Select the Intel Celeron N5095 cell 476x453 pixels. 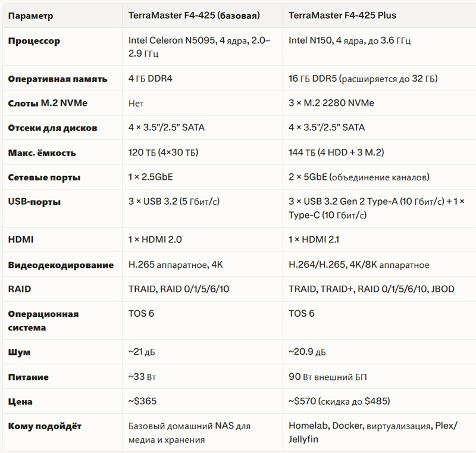pos(199,47)
